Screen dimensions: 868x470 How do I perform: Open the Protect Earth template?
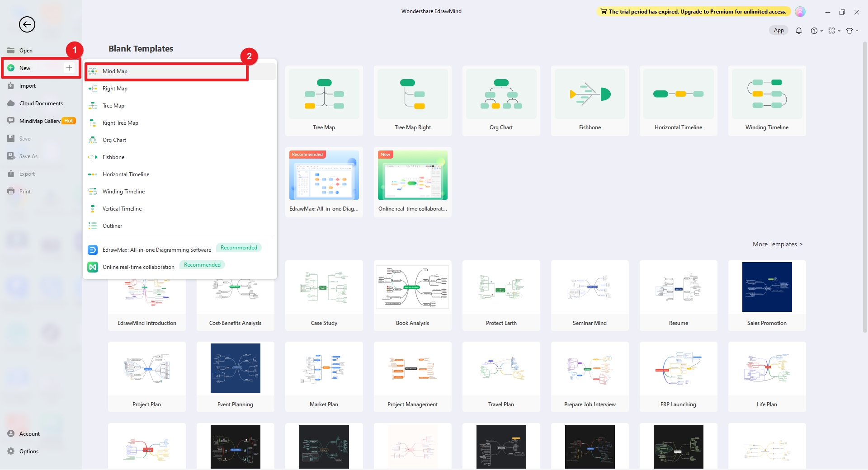pyautogui.click(x=501, y=296)
